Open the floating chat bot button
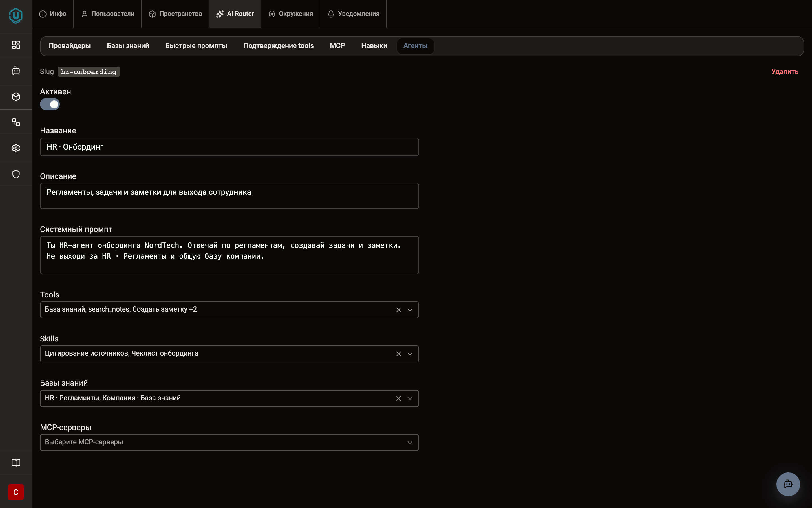 788,484
